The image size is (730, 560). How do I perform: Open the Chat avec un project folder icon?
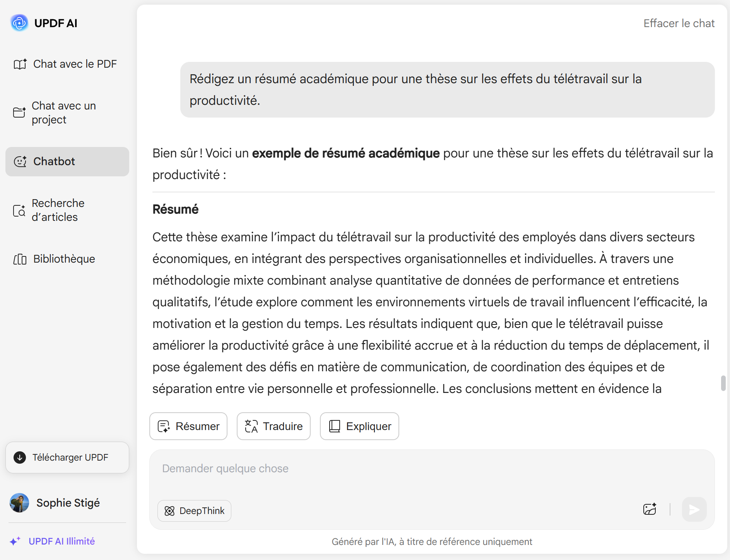(19, 113)
